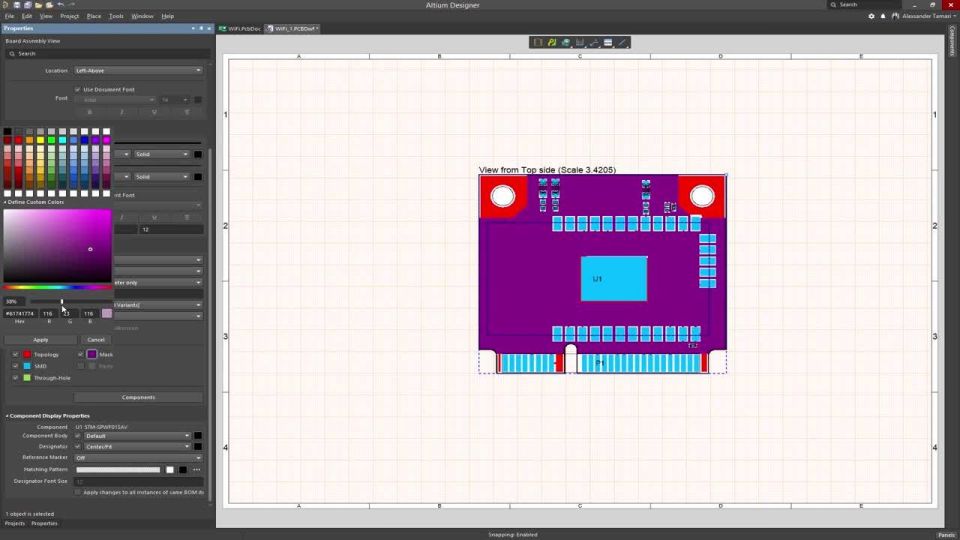Image resolution: width=960 pixels, height=540 pixels.
Task: Close the Properties panel
Action: coord(209,28)
